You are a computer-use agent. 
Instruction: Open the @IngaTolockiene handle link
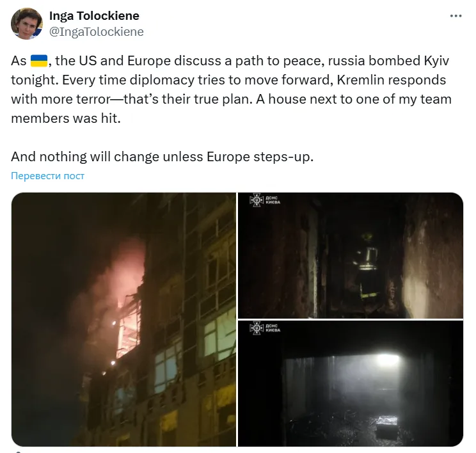pyautogui.click(x=96, y=31)
